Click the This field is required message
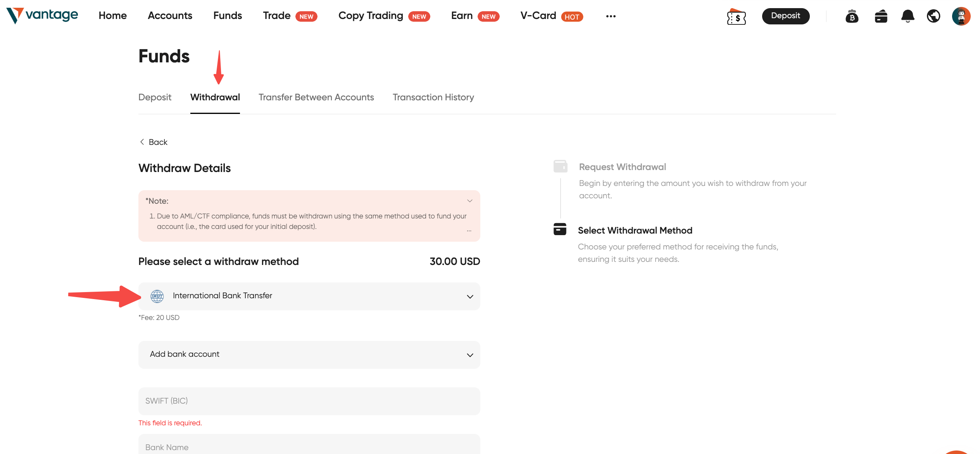This screenshot has width=980, height=454. pos(170,423)
